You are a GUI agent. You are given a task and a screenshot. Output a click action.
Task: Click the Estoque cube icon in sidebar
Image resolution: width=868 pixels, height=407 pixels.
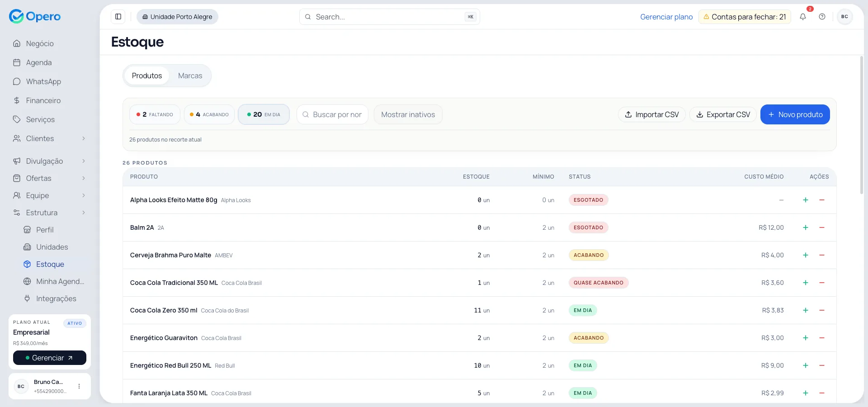tap(27, 264)
